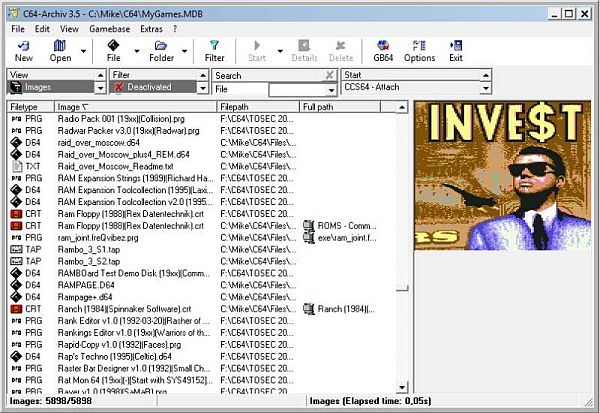
Task: Expand the File button dropdown arrow
Action: click(137, 51)
